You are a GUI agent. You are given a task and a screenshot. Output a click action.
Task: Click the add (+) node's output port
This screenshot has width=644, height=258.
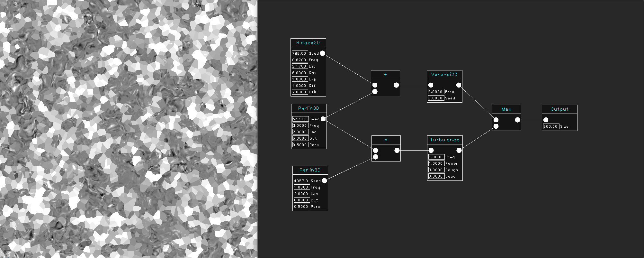[396, 85]
